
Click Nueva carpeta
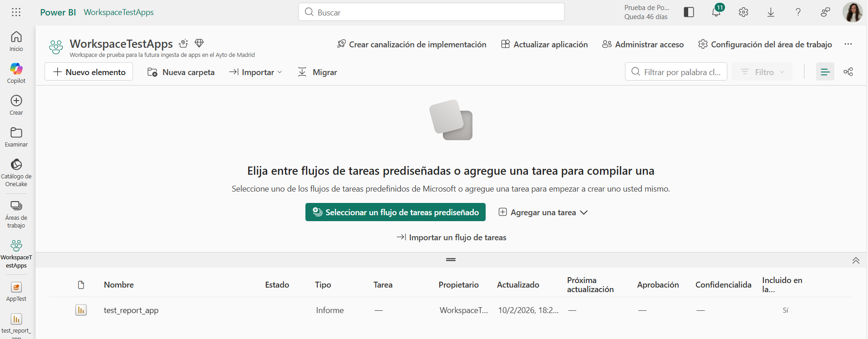[181, 72]
